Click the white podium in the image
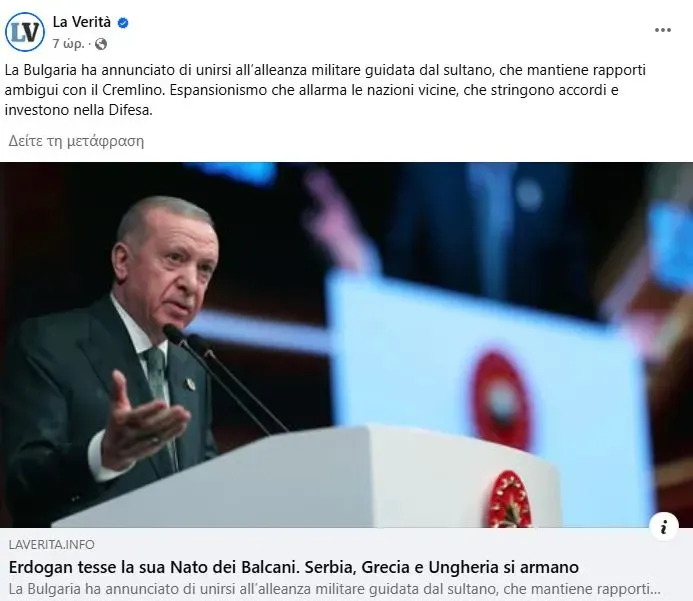693x601 pixels. 309,477
